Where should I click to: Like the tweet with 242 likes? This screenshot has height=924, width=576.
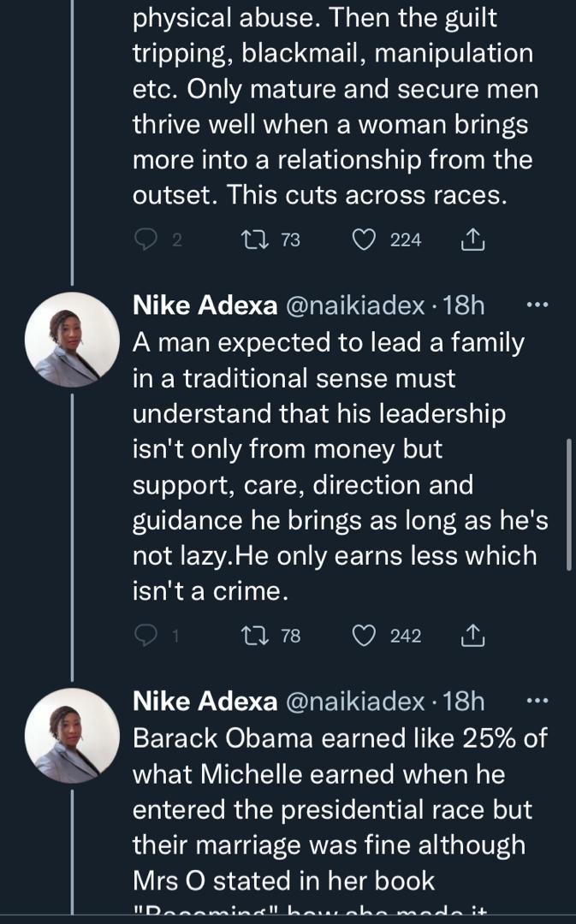pyautogui.click(x=365, y=636)
